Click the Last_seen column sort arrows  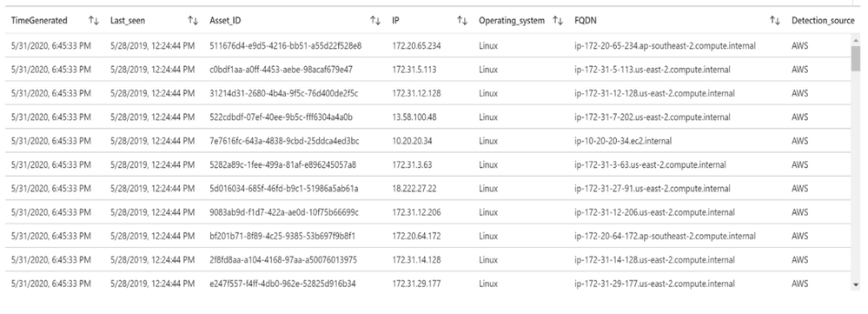tap(193, 21)
